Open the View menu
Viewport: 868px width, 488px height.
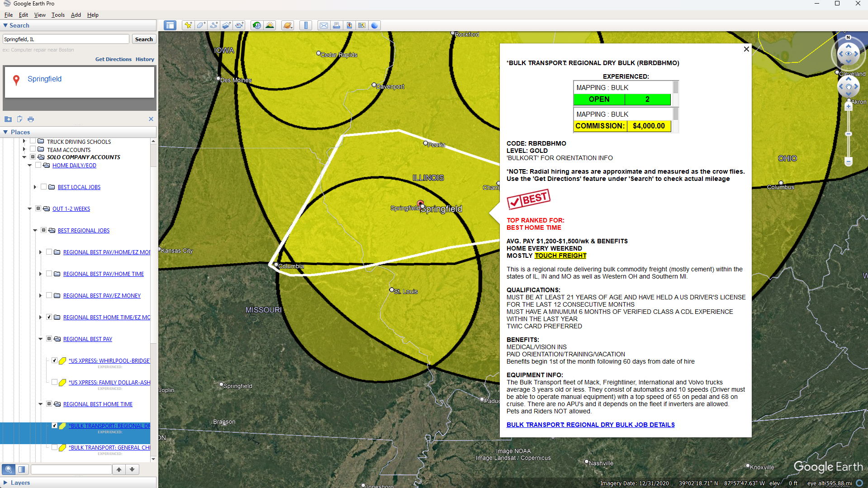40,15
